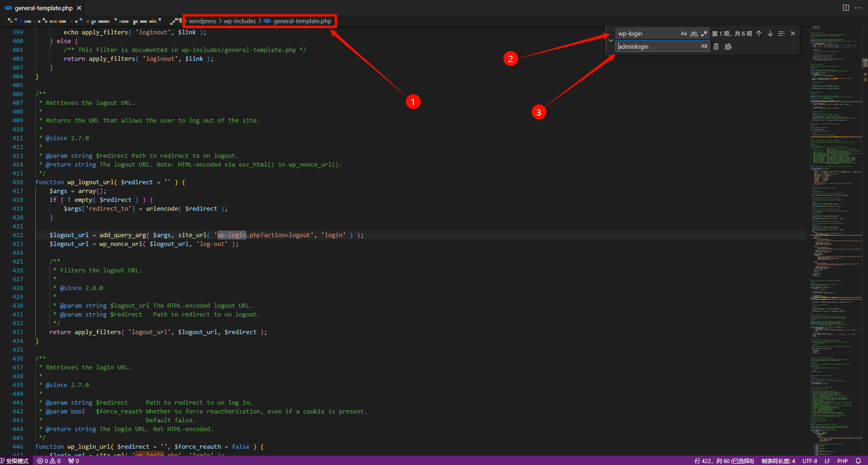868x465 pixels.
Task: Click line number 446 in gutter
Action: pyautogui.click(x=18, y=446)
